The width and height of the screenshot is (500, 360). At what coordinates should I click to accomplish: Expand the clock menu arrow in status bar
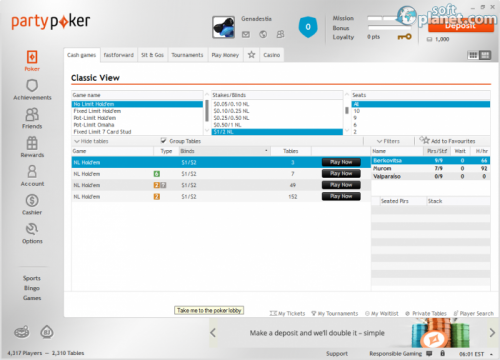[x=491, y=354]
